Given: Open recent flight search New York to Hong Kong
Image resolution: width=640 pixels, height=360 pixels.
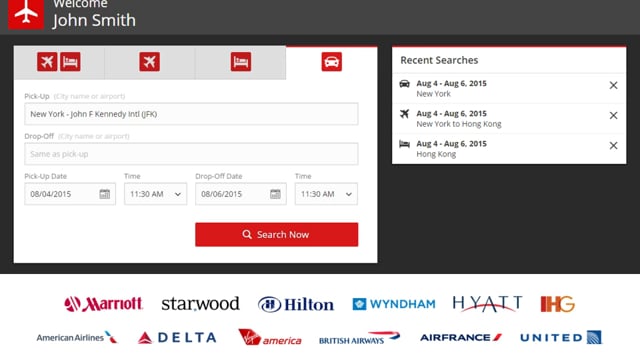Looking at the screenshot, I should tap(509, 119).
